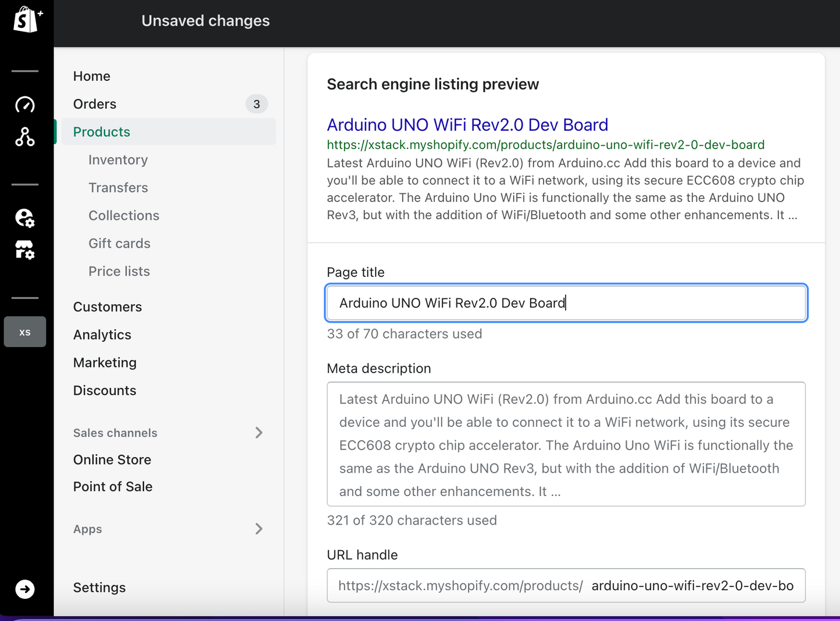Open Orders in sidebar

coord(95,104)
